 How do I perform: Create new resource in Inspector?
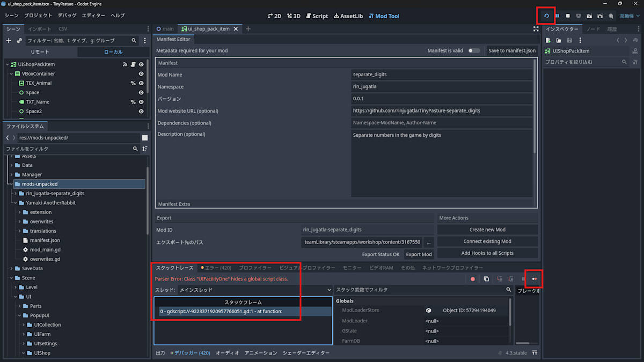click(x=548, y=40)
